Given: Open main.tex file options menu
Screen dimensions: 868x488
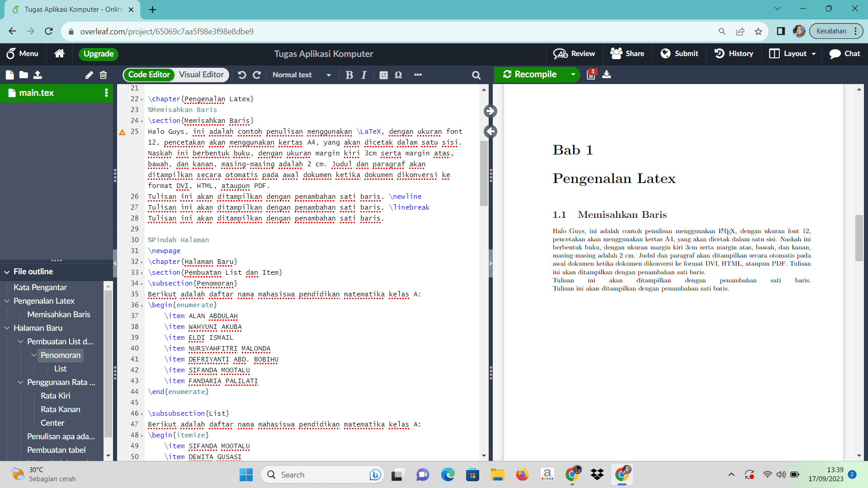Looking at the screenshot, I should [x=106, y=93].
